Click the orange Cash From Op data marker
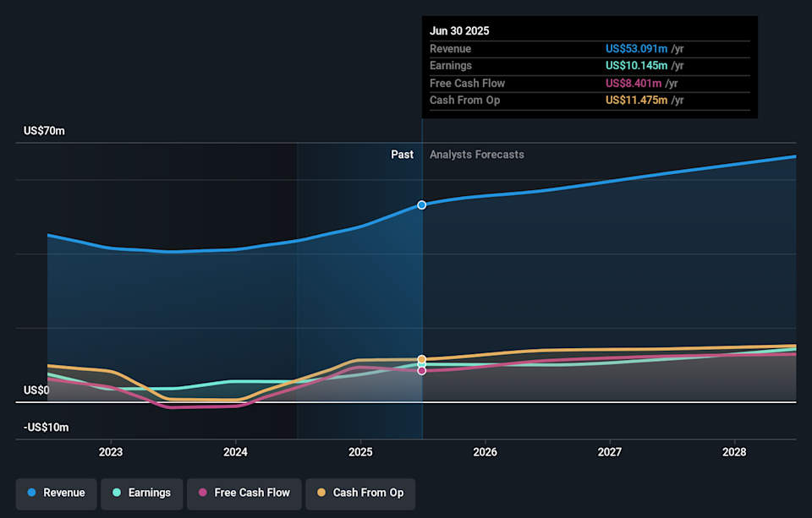The image size is (812, 518). [422, 359]
